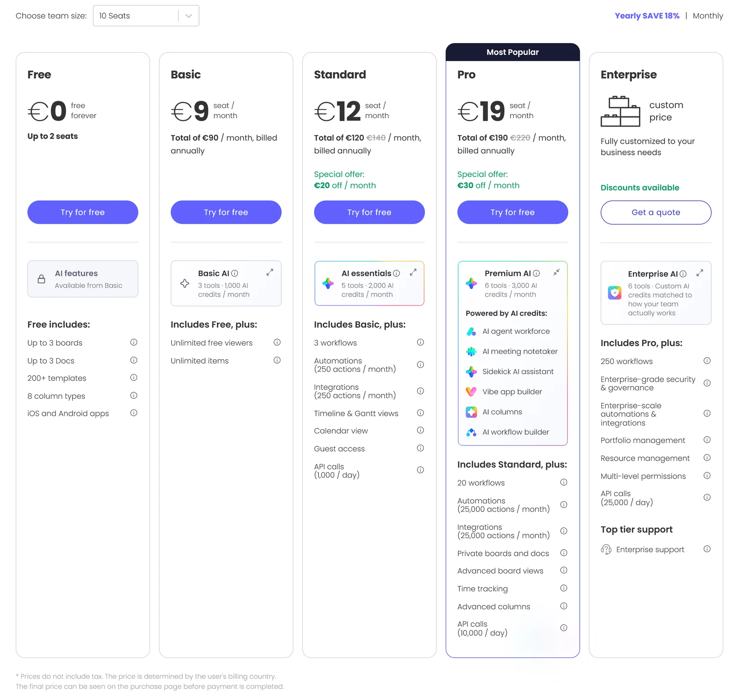Click Try for free under Basic plan
Image resolution: width=739 pixels, height=700 pixels.
(x=226, y=212)
